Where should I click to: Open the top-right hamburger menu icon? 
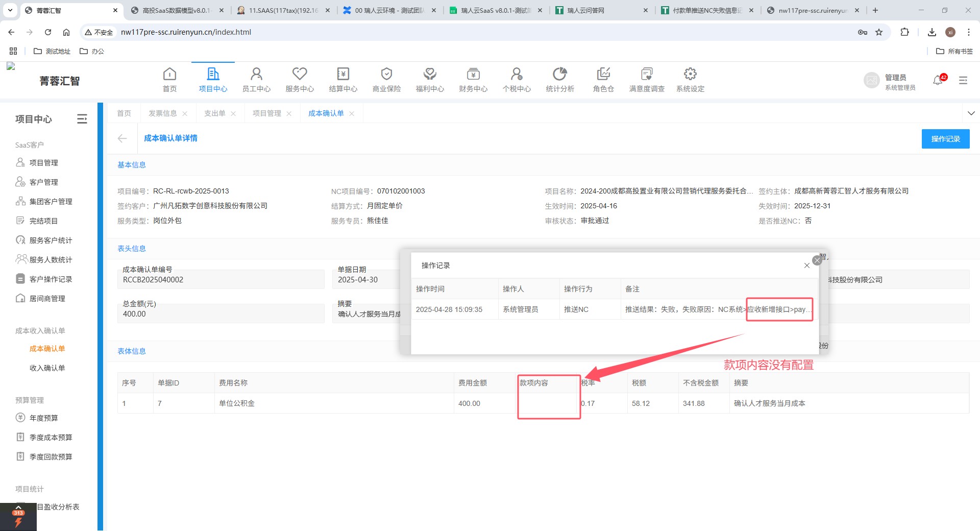tap(963, 80)
